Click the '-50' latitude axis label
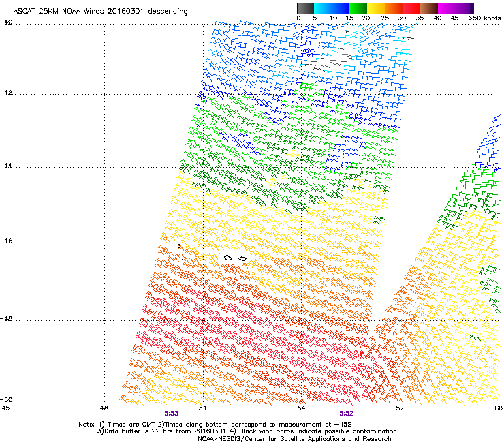Screen dimensions: 504x443 [6, 399]
